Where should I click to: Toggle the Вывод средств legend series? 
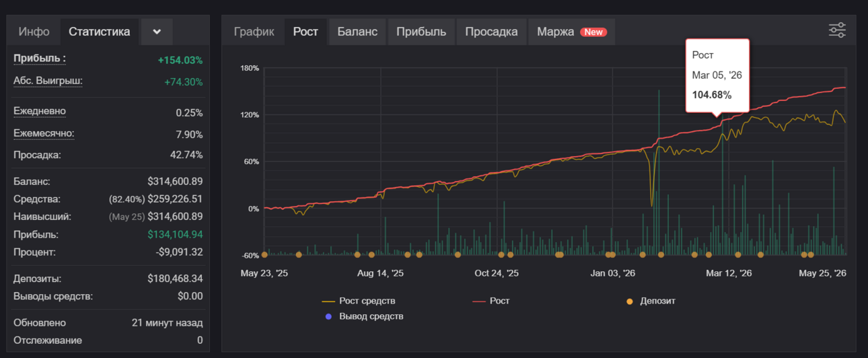pyautogui.click(x=364, y=316)
